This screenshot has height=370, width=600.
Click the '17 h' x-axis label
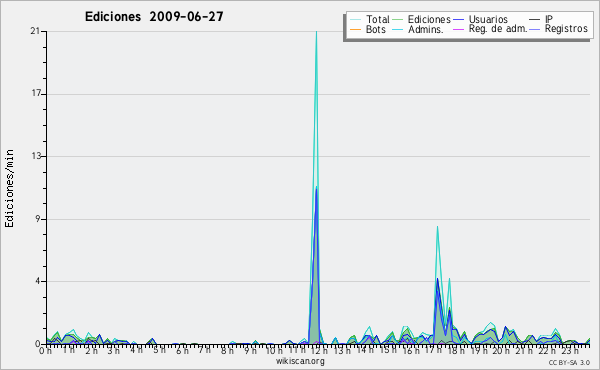click(x=434, y=350)
